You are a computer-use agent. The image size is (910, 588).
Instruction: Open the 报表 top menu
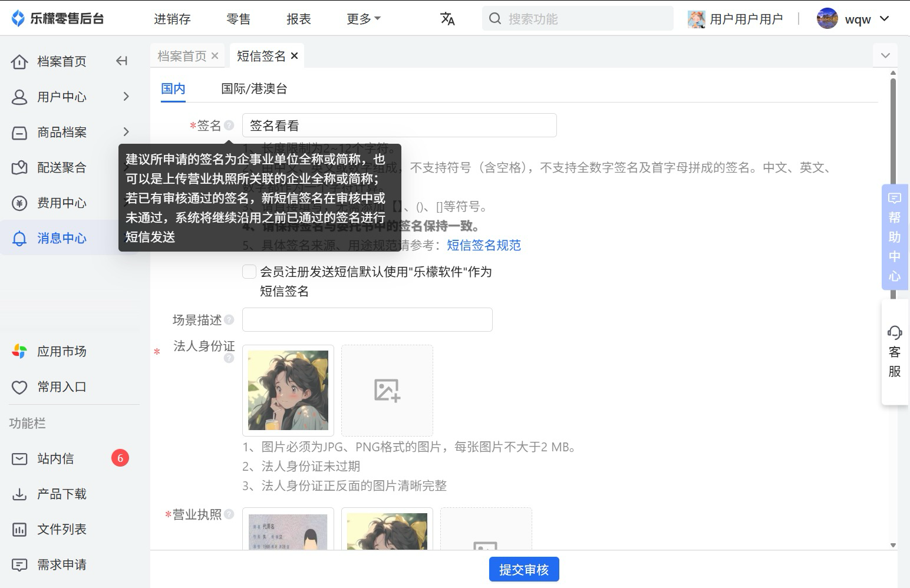(299, 19)
